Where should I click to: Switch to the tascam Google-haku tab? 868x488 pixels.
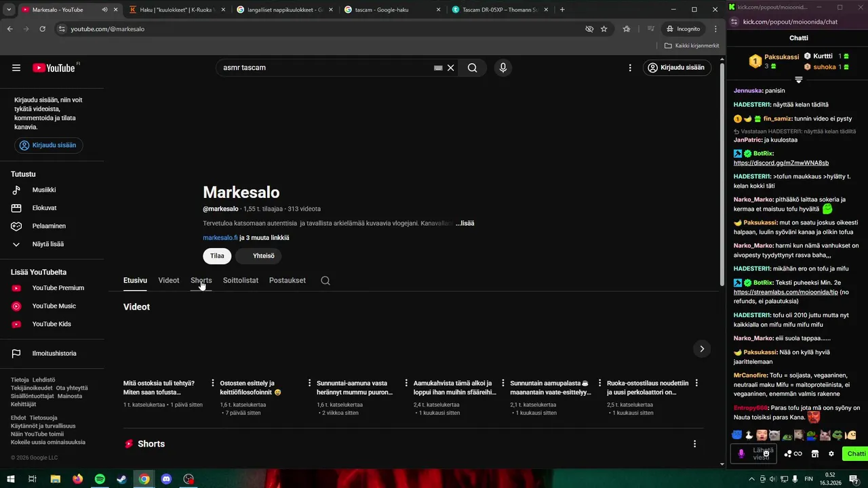(393, 9)
